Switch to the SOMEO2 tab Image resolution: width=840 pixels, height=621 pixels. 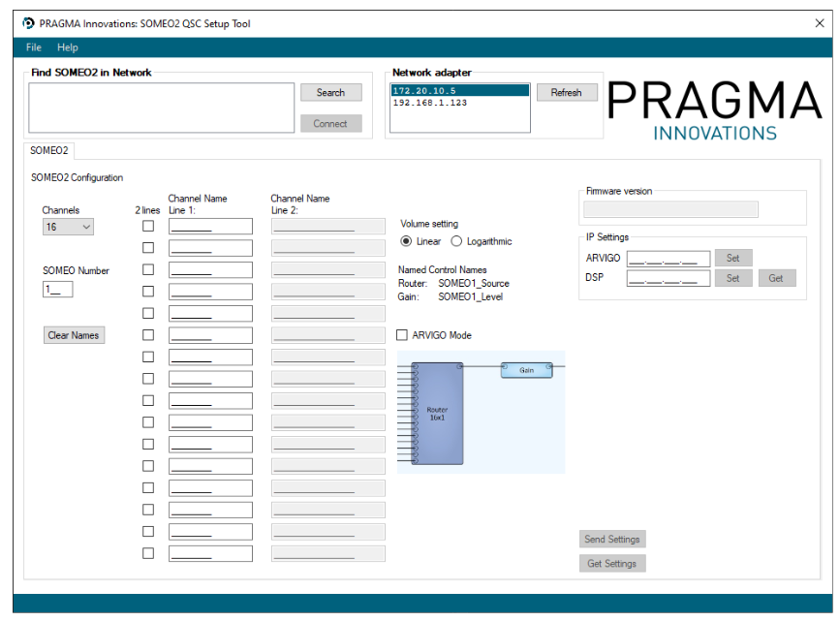click(49, 150)
